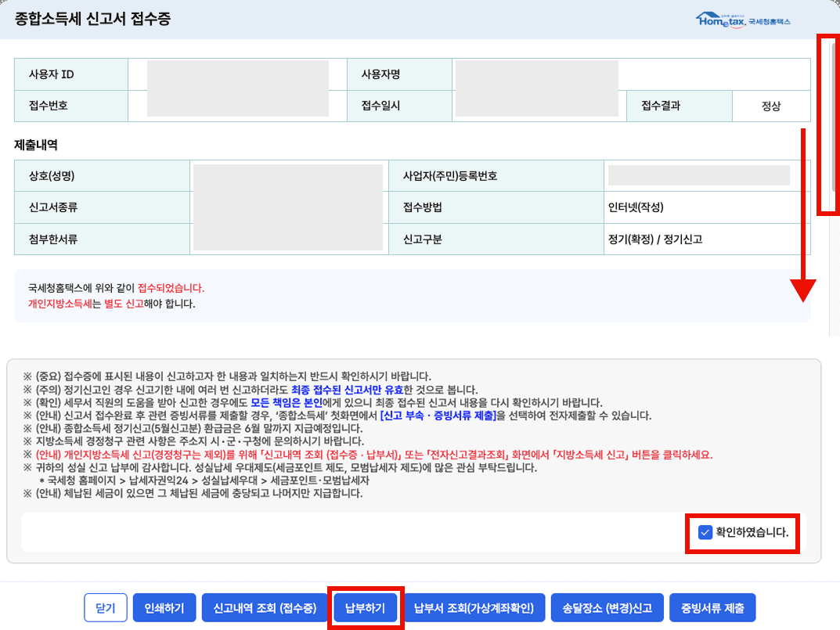Click the 증빙서류 제출 button
840x630 pixels.
point(713,608)
